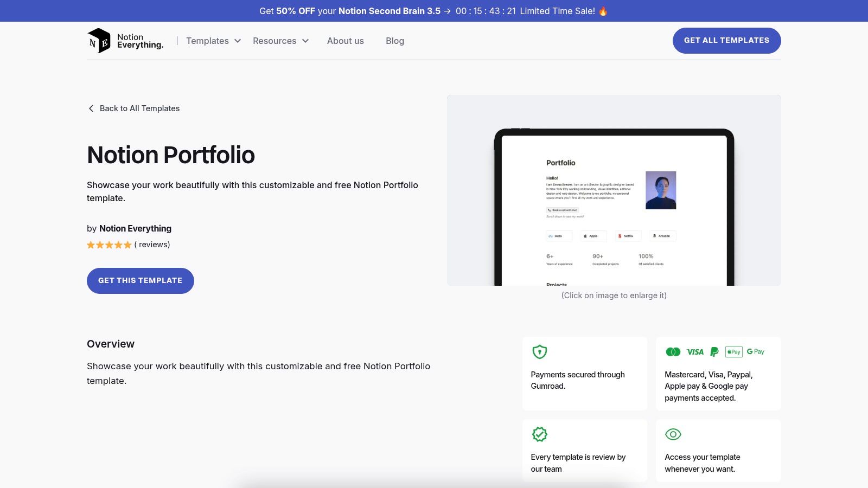Image resolution: width=868 pixels, height=488 pixels.
Task: Click the back arrow chevron icon
Action: pos(91,108)
